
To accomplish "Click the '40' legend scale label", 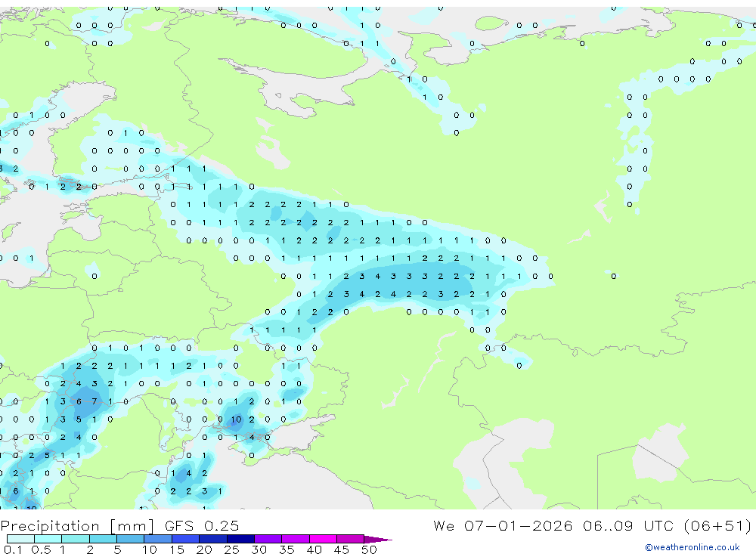I will click(314, 549).
